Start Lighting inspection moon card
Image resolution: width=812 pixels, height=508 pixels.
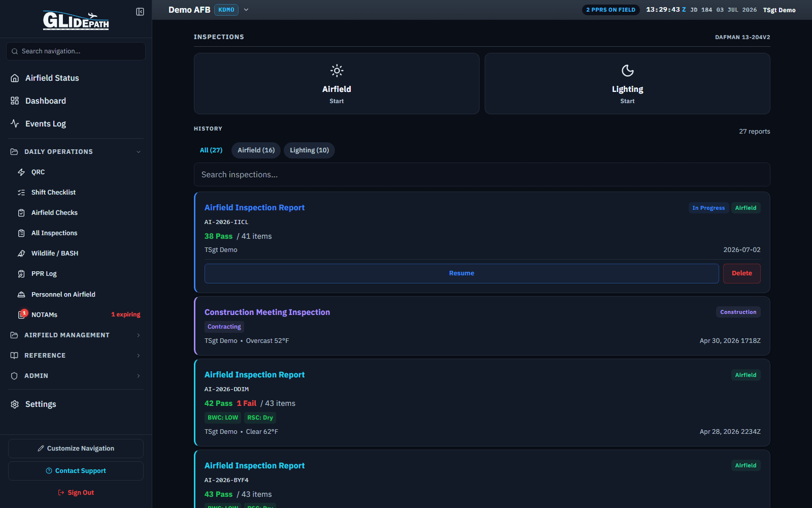click(627, 84)
